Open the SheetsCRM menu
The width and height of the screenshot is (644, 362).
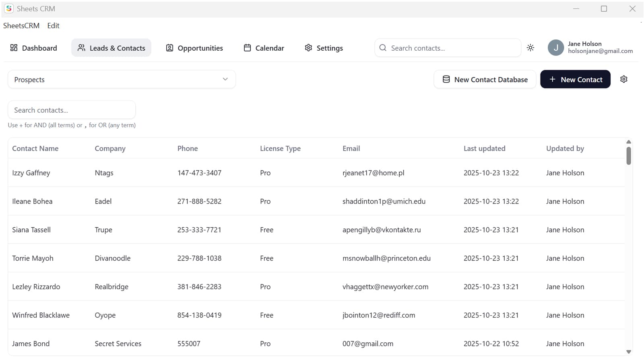click(x=21, y=26)
